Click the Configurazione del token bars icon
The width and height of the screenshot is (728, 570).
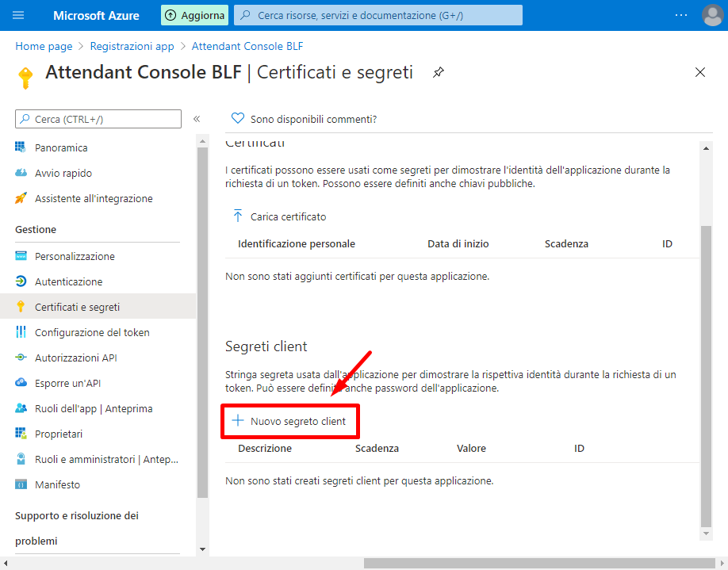coord(21,332)
